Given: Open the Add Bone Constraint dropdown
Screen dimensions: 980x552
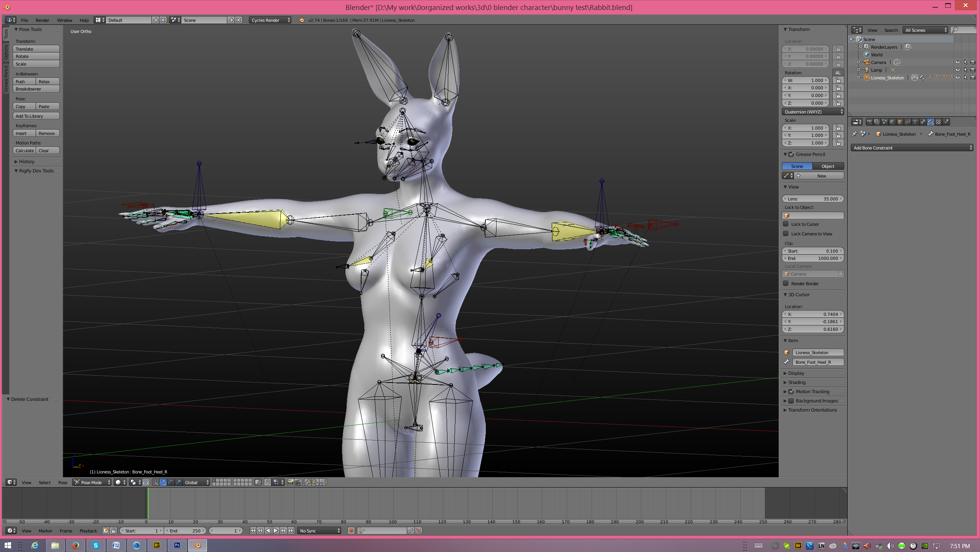Looking at the screenshot, I should [912, 148].
